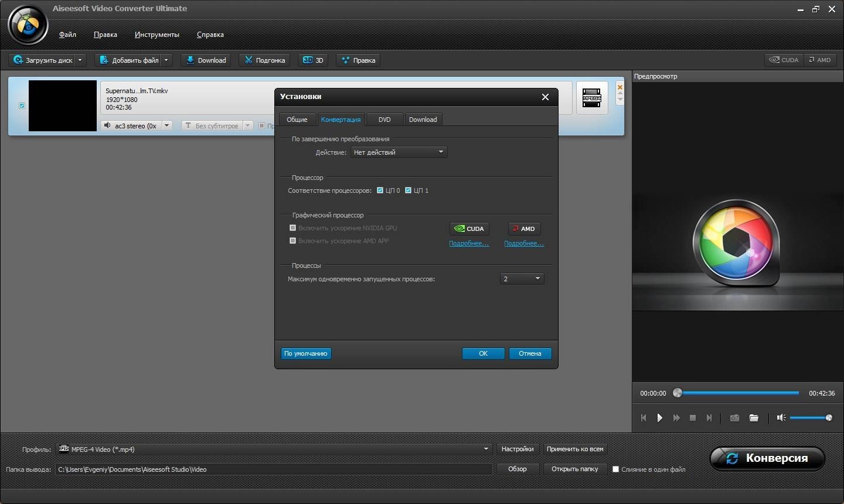Click the video file black thumbnail
This screenshot has height=504, width=844.
tap(63, 105)
